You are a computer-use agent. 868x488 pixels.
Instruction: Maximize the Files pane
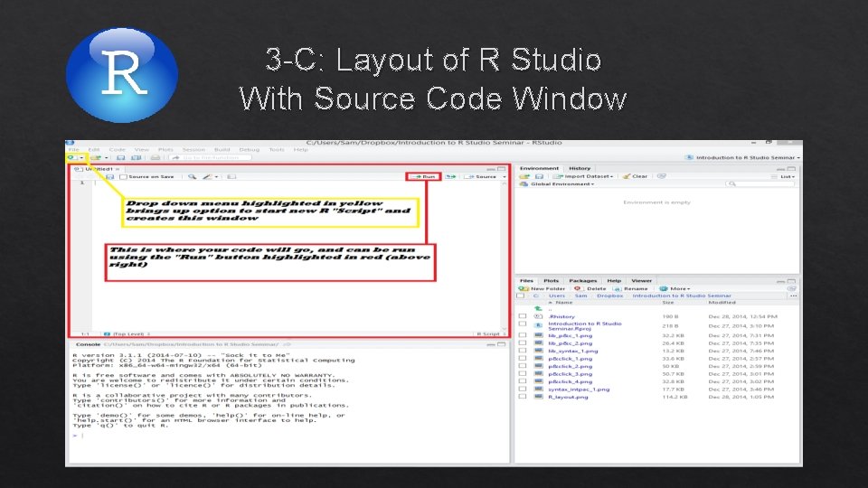792,281
